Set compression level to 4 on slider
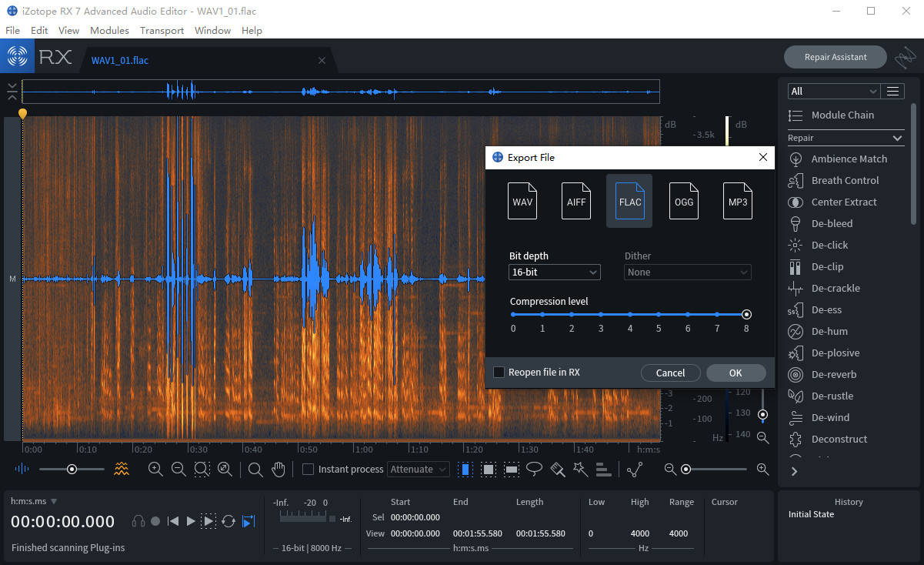924x565 pixels. [x=629, y=314]
